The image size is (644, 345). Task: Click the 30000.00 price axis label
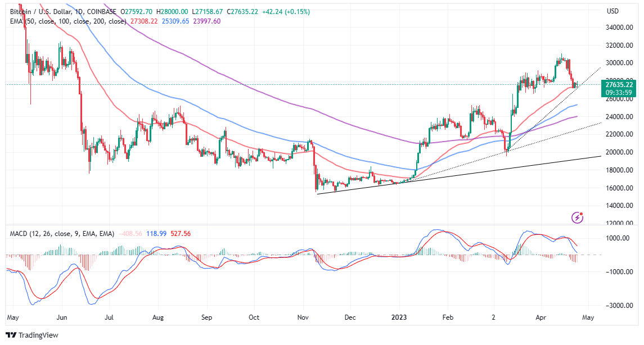click(x=619, y=63)
